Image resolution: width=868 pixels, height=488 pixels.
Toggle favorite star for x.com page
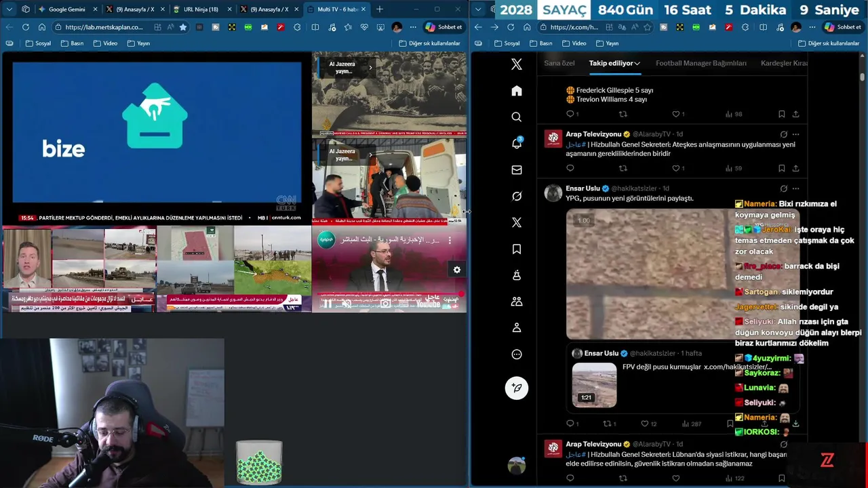pyautogui.click(x=647, y=27)
